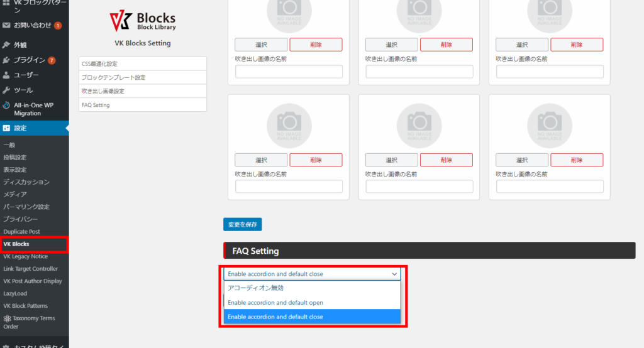Image resolution: width=644 pixels, height=348 pixels.
Task: Open VK Block Patterns item
Action: click(x=25, y=306)
